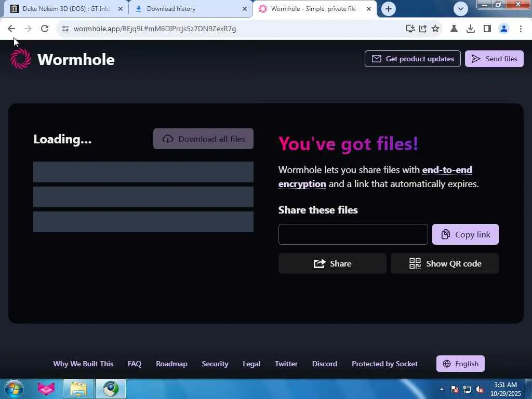This screenshot has width=532, height=399.
Task: Click the You've got files! heading
Action: click(x=348, y=144)
